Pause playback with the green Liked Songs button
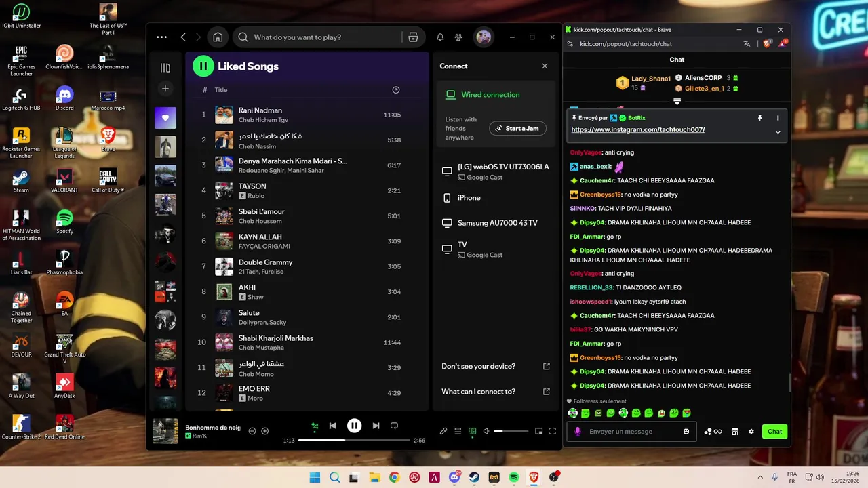Image resolution: width=868 pixels, height=488 pixels. tap(203, 66)
